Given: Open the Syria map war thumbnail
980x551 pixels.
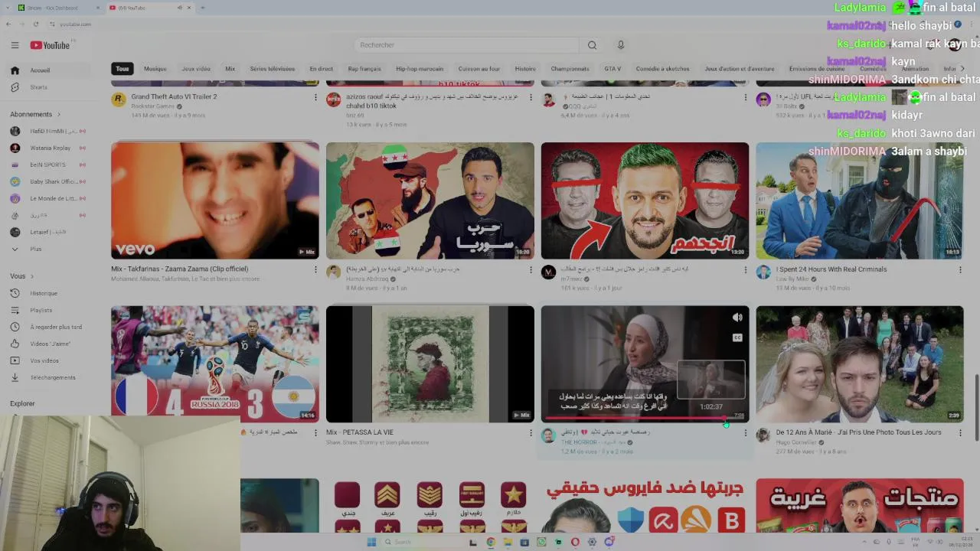Looking at the screenshot, I should (430, 201).
